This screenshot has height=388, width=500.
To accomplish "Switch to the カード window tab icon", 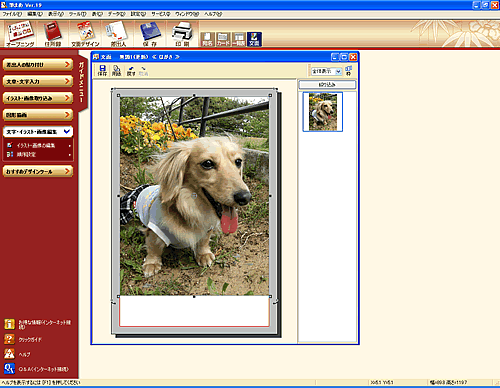I will pos(223,39).
